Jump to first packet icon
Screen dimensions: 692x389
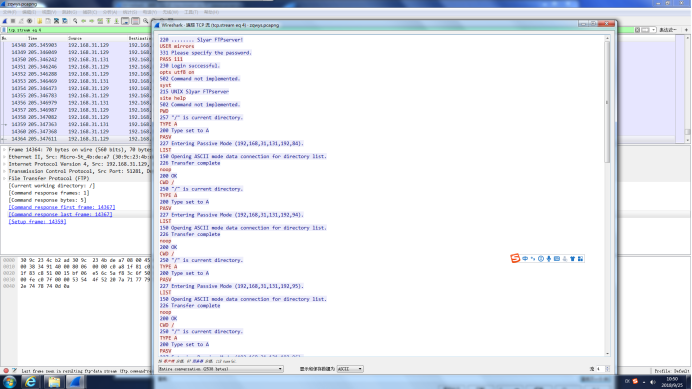coord(108,21)
